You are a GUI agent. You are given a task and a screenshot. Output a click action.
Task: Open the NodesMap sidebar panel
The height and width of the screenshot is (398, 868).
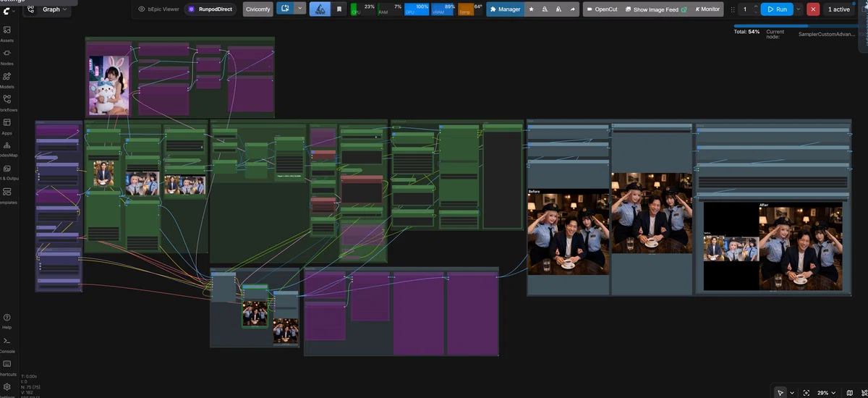coord(7,149)
